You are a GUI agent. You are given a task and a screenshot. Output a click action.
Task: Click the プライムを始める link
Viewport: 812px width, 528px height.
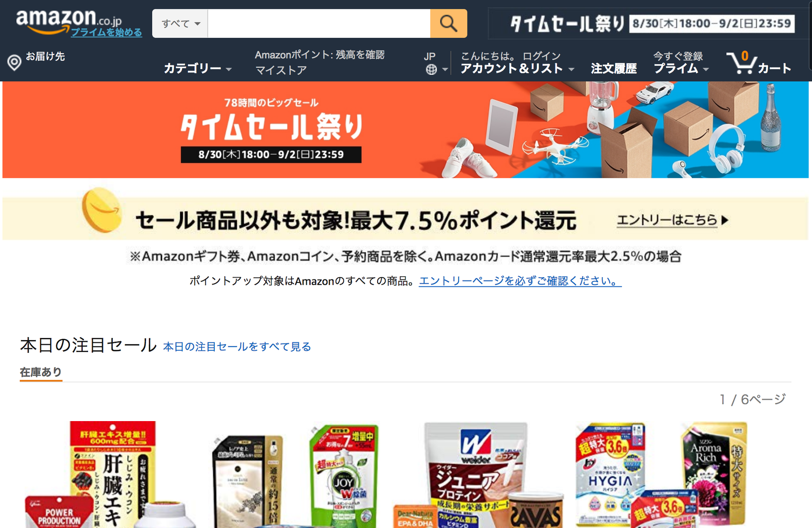point(107,32)
